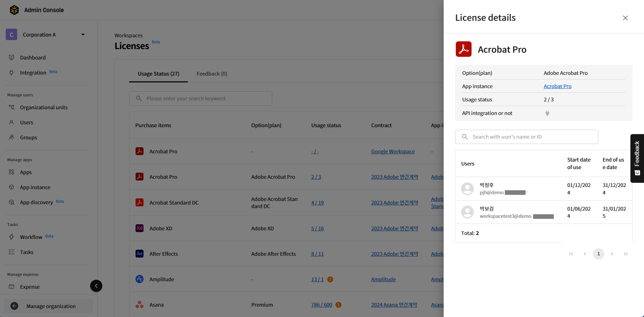
Task: Click the Admin Console logo icon
Action: click(14, 10)
